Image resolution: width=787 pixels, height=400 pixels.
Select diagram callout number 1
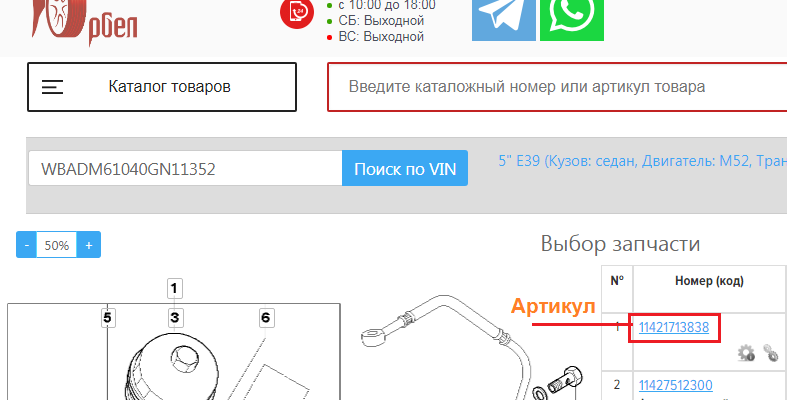(x=174, y=288)
